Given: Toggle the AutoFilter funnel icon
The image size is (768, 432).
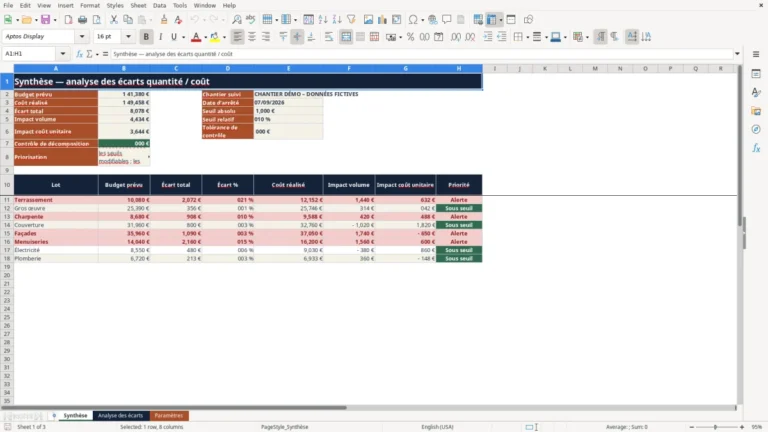Looking at the screenshot, I should point(351,20).
